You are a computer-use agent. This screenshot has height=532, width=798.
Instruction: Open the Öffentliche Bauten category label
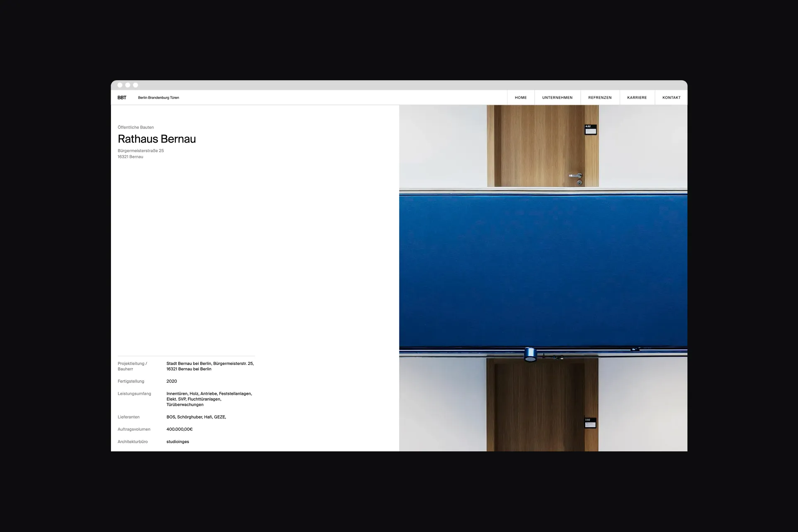click(x=136, y=127)
